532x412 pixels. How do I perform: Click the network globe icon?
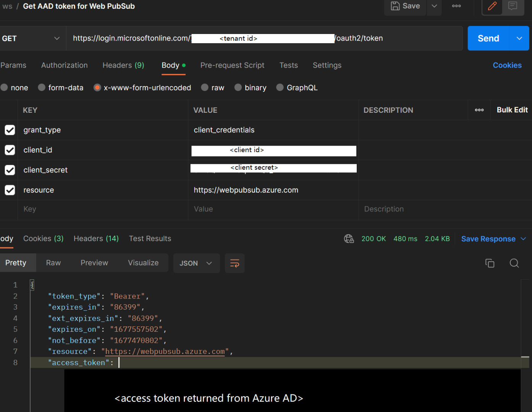(x=349, y=239)
